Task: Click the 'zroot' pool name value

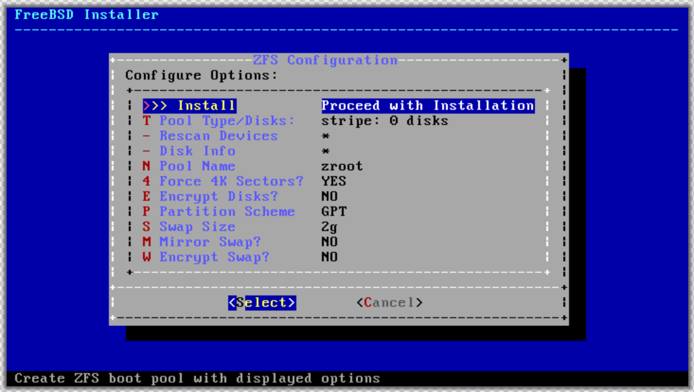Action: point(342,166)
